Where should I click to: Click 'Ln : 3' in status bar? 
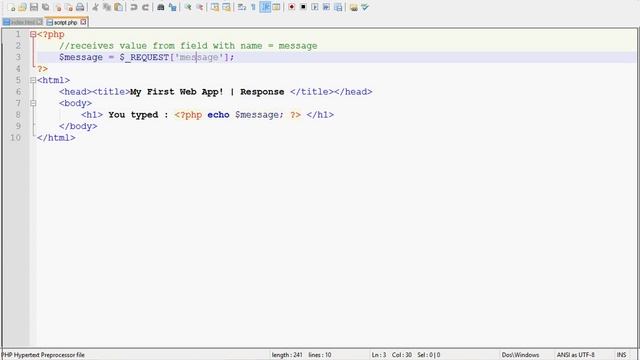pos(379,355)
